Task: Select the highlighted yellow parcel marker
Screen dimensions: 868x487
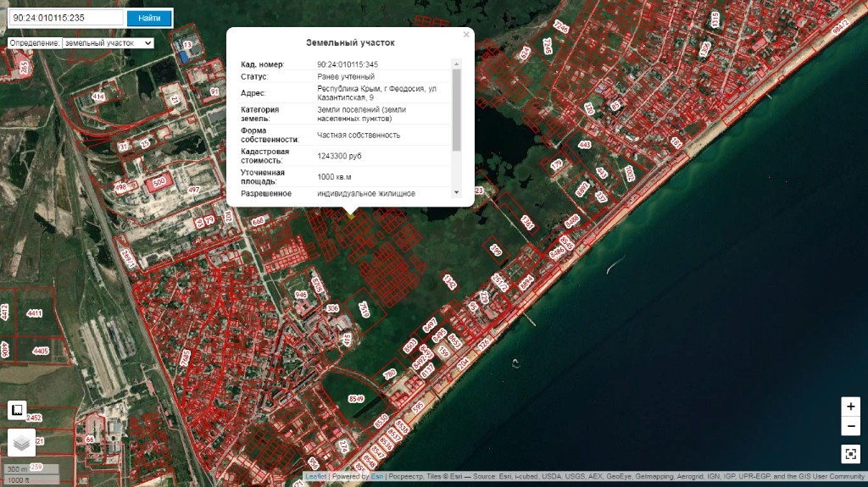Action: (350, 215)
